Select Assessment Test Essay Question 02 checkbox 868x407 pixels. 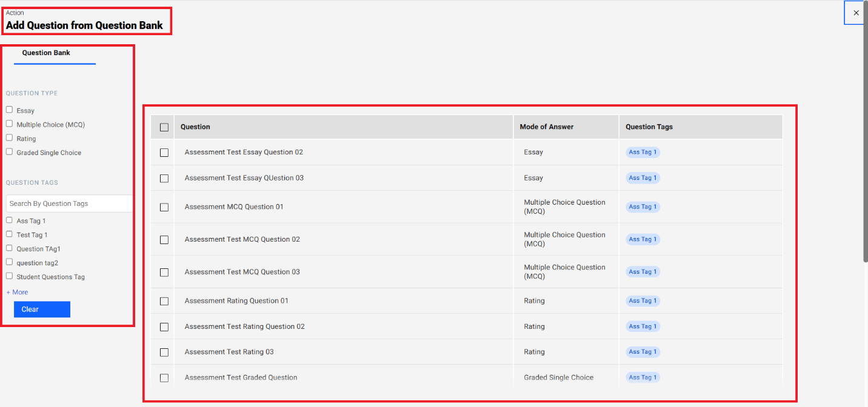coord(164,153)
